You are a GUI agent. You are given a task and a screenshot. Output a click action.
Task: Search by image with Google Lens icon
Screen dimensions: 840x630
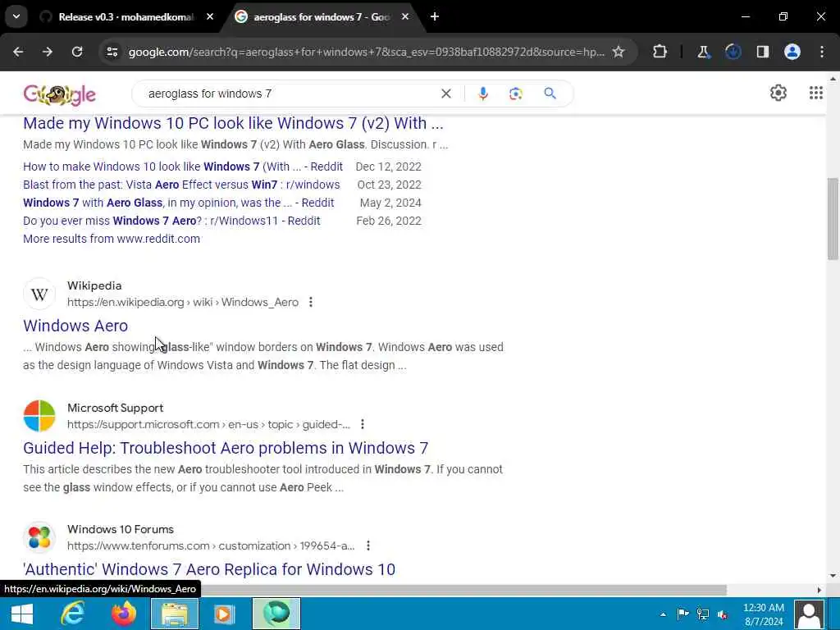click(516, 94)
